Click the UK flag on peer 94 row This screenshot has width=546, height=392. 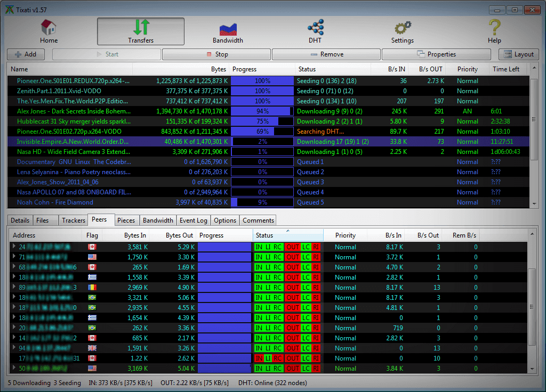point(92,348)
